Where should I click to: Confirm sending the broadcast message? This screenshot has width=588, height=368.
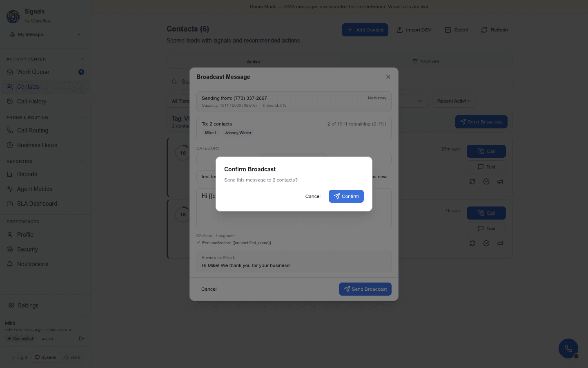tap(346, 196)
